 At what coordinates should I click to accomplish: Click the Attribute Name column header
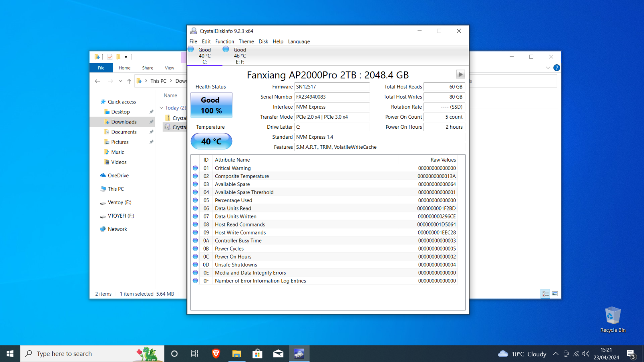(x=306, y=160)
